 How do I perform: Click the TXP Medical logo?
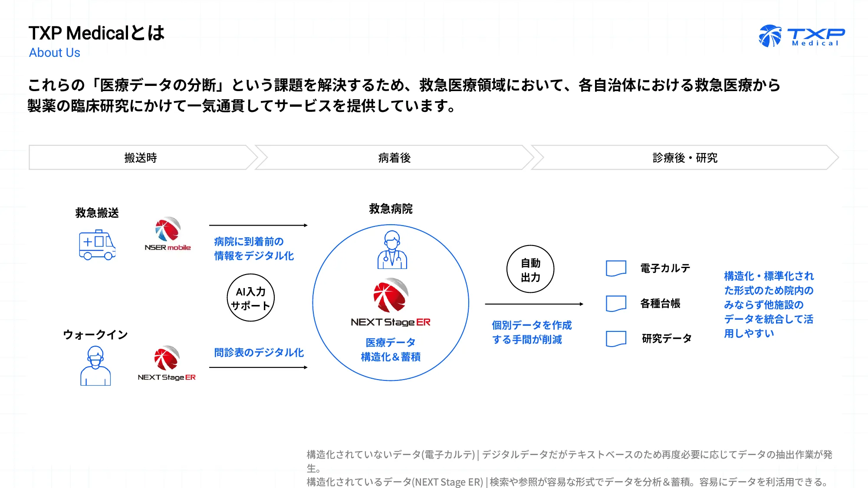[802, 36]
